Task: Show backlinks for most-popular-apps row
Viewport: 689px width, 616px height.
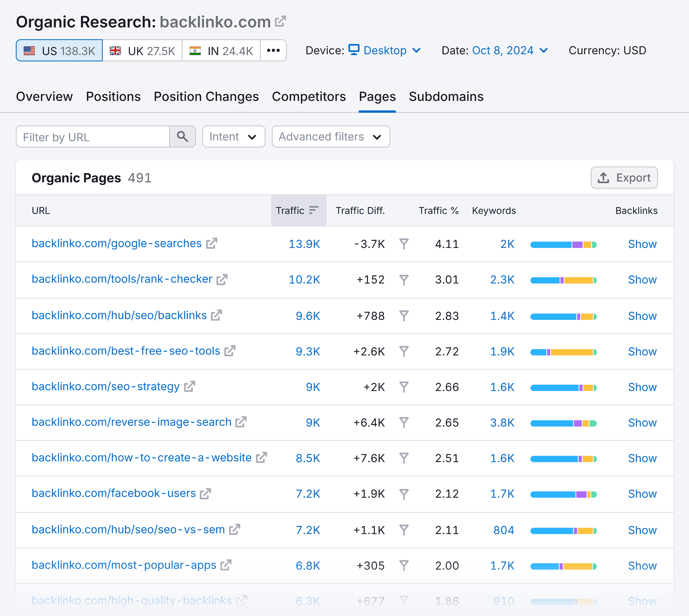Action: 642,566
